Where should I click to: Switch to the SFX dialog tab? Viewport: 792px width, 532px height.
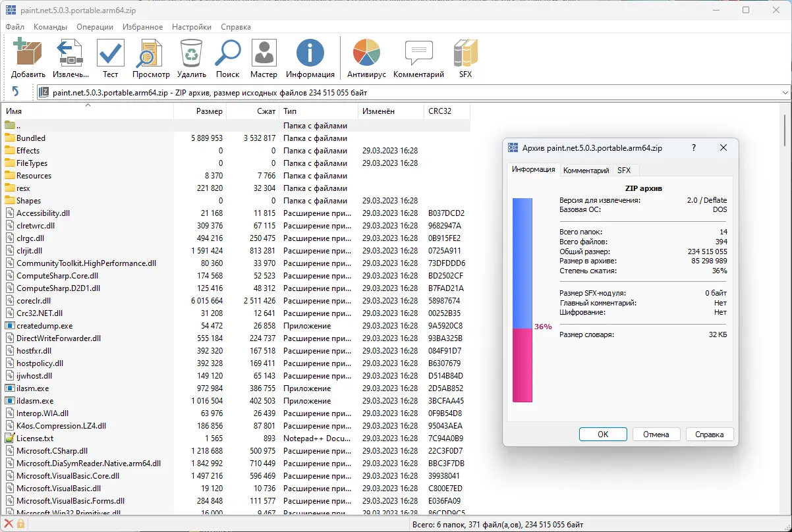click(x=623, y=170)
